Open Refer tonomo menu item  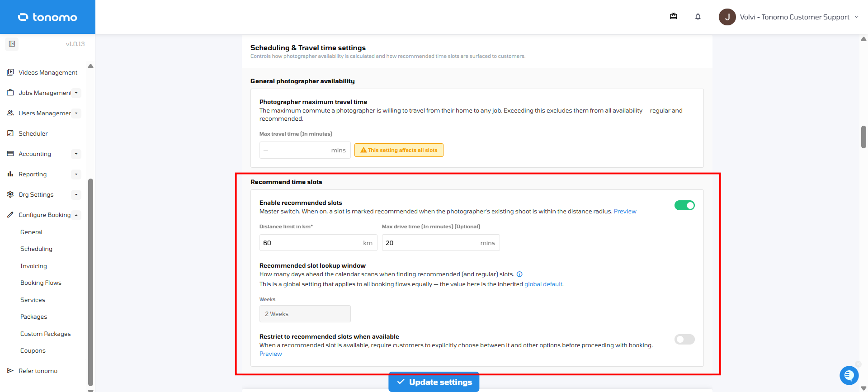38,371
